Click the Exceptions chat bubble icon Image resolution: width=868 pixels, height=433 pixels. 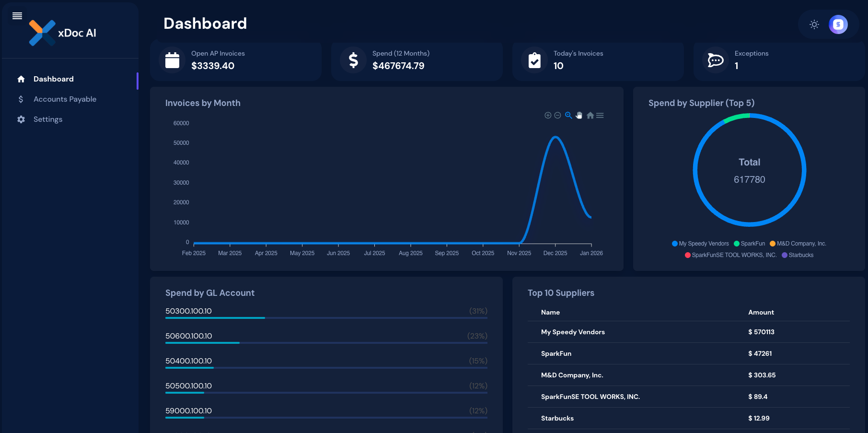click(x=715, y=60)
